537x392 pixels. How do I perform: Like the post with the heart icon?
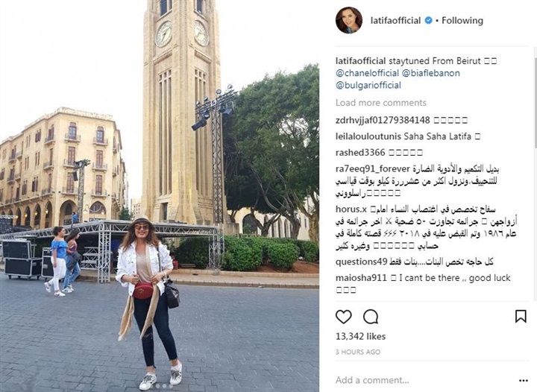[x=344, y=317]
